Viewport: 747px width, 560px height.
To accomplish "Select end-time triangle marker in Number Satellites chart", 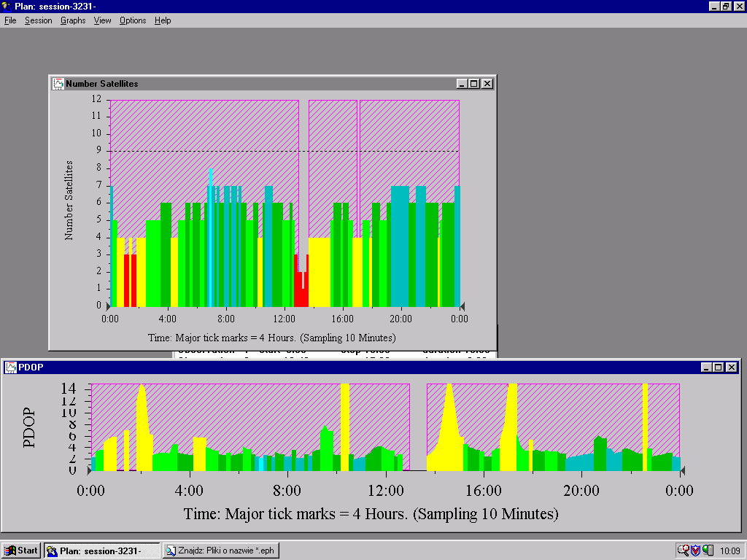I will point(462,306).
